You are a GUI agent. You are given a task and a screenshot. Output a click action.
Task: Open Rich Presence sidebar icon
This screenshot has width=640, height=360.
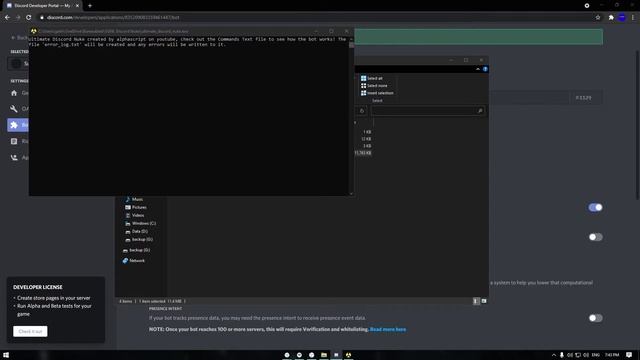pos(14,141)
